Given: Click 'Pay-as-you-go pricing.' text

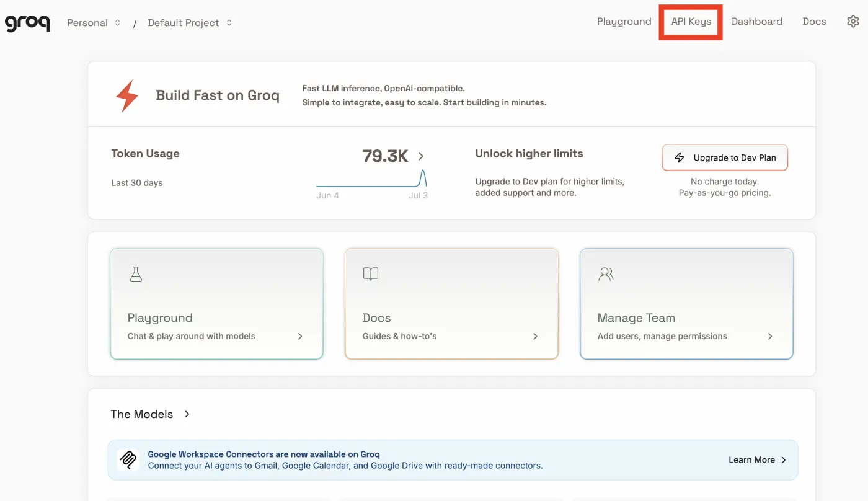Looking at the screenshot, I should pyautogui.click(x=725, y=193).
